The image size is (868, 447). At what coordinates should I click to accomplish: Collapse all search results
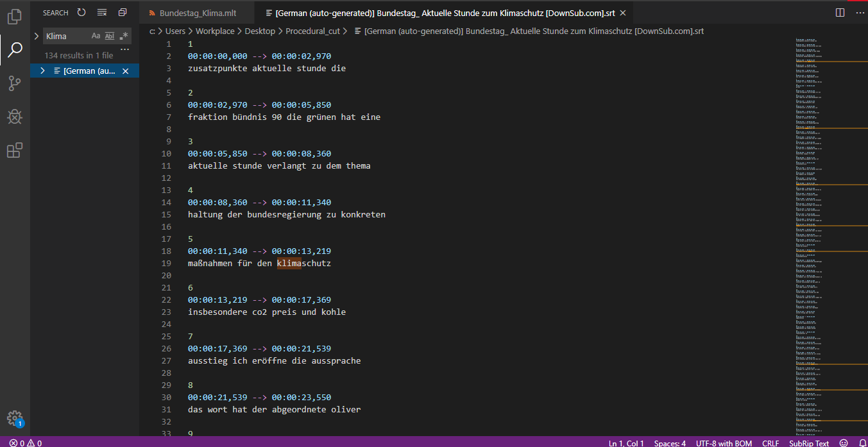point(123,13)
